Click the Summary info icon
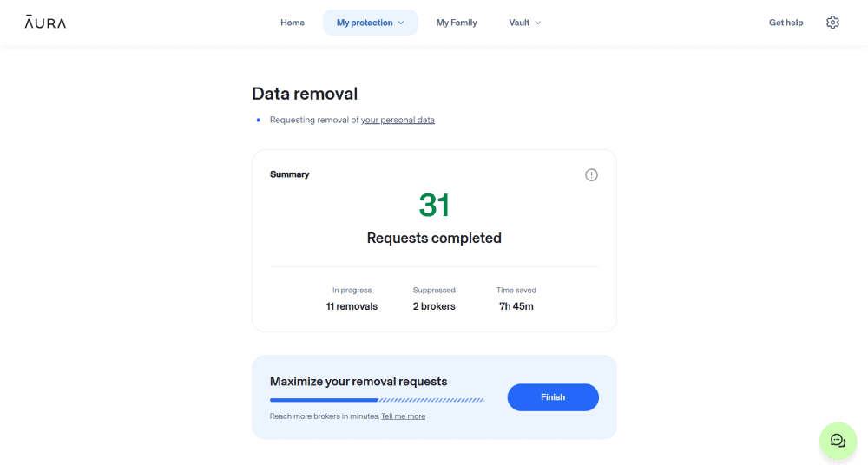Image resolution: width=868 pixels, height=465 pixels. [591, 175]
